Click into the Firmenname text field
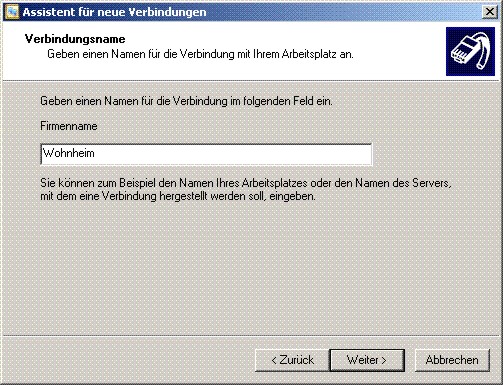503x385 pixels. pos(206,154)
